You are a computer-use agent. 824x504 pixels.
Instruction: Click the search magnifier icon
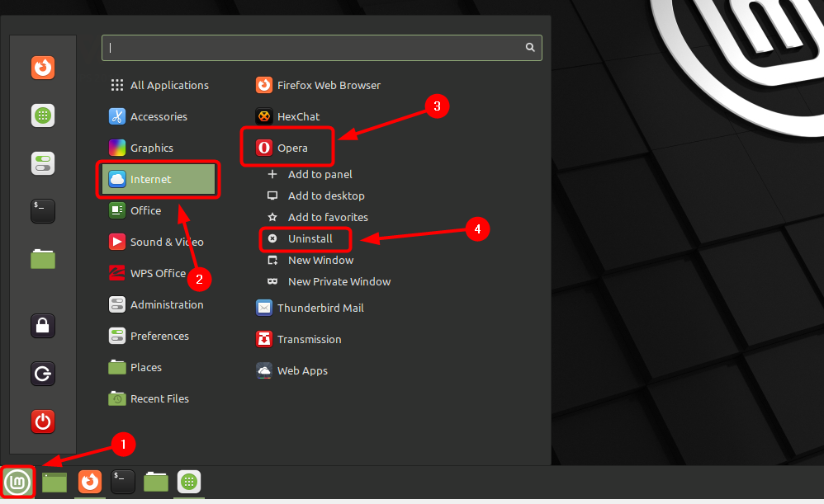(530, 47)
